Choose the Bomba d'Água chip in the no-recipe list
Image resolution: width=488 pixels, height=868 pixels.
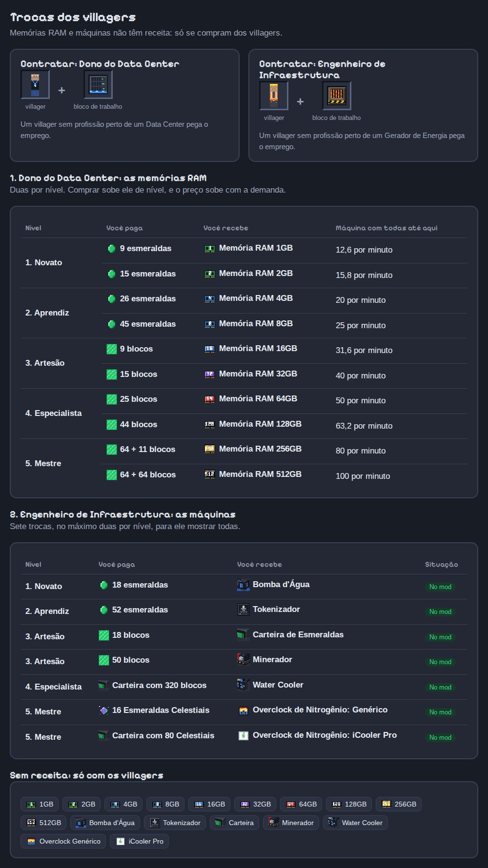[x=105, y=823]
